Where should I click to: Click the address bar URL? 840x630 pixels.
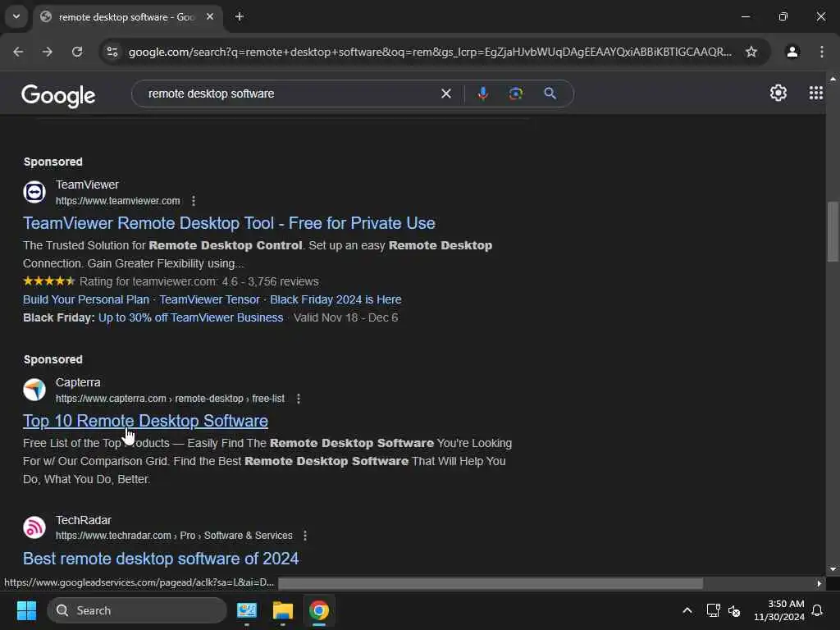tap(430, 52)
